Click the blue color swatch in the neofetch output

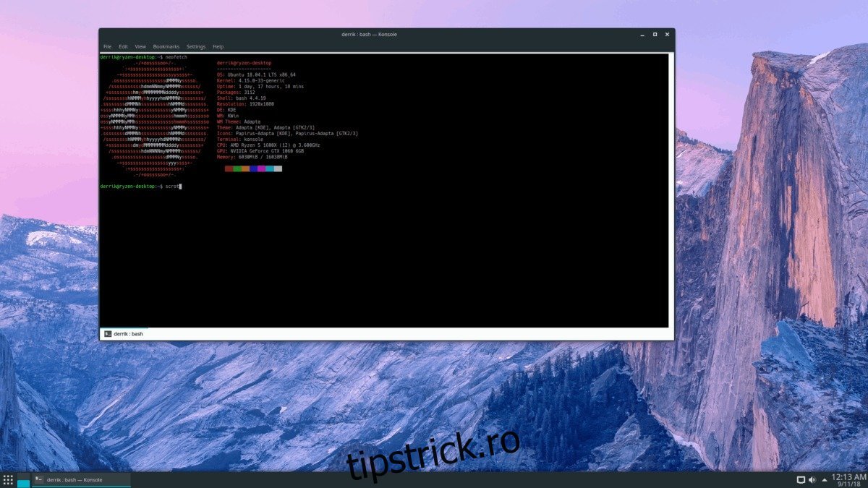pyautogui.click(x=253, y=168)
